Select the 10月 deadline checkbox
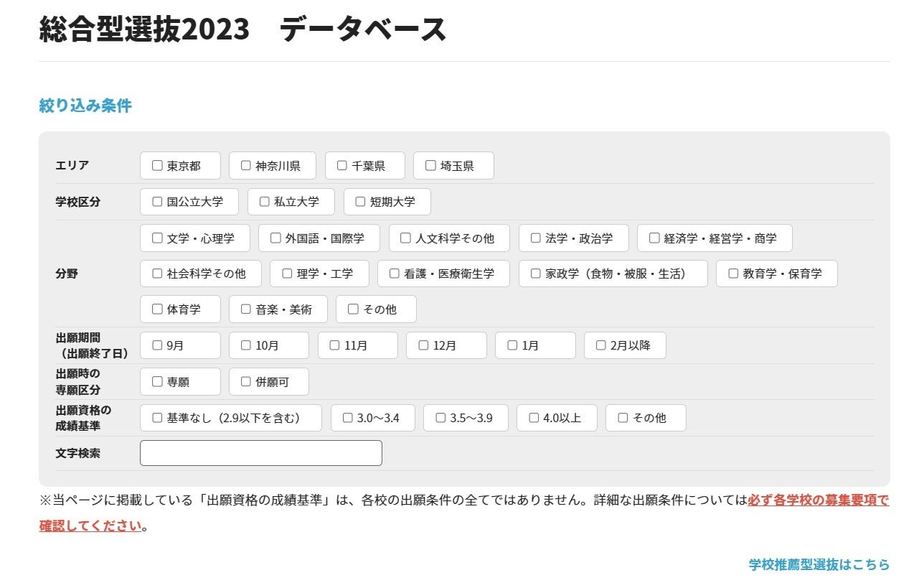Screen dimensions: 924x588 coord(246,345)
